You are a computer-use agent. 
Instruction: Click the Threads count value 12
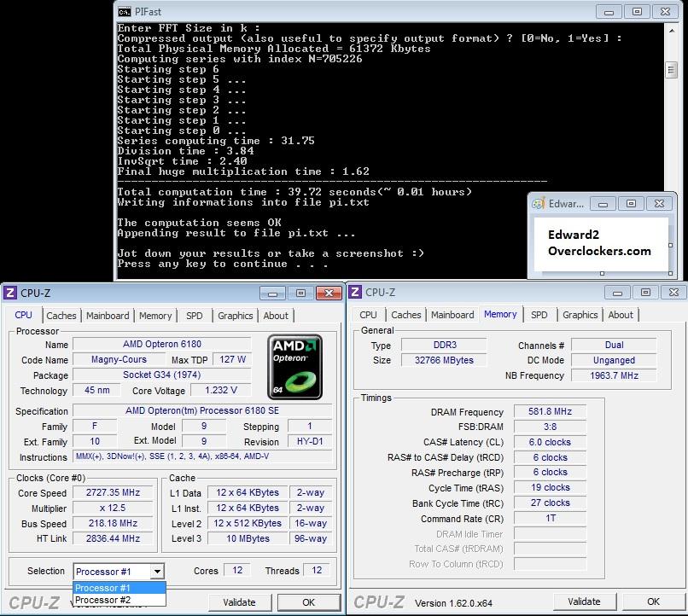(317, 571)
